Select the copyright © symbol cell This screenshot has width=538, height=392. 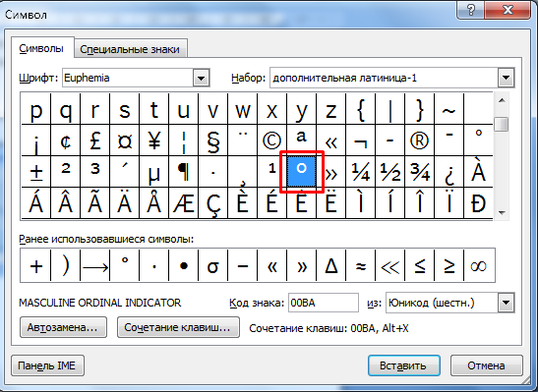point(271,140)
